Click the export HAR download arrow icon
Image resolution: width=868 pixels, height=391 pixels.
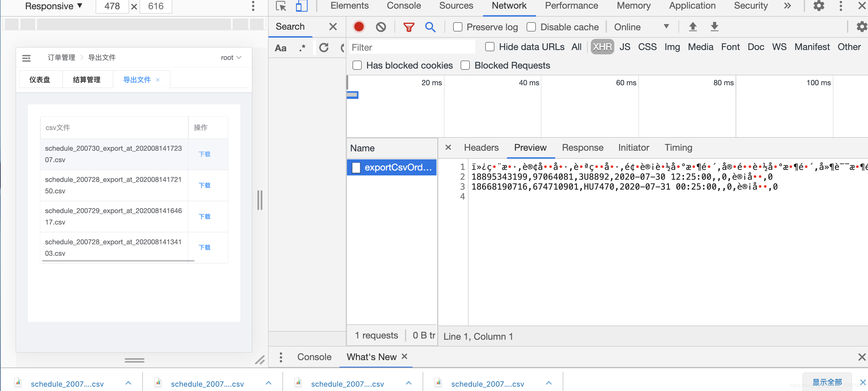point(714,27)
